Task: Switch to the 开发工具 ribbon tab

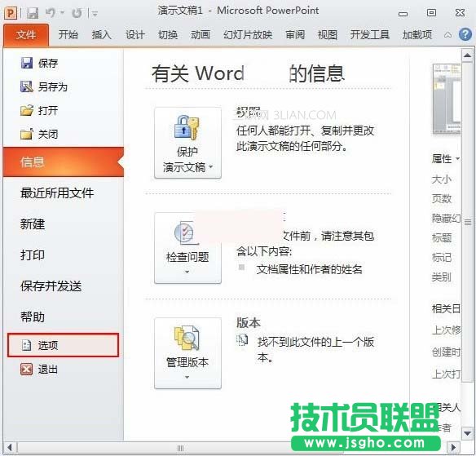Action: [x=370, y=35]
